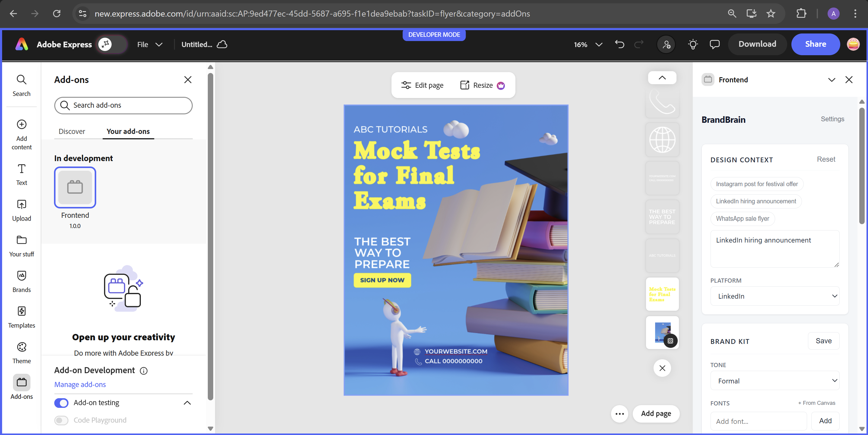Open the Platform LinkedIn dropdown
The height and width of the screenshot is (435, 868).
774,296
